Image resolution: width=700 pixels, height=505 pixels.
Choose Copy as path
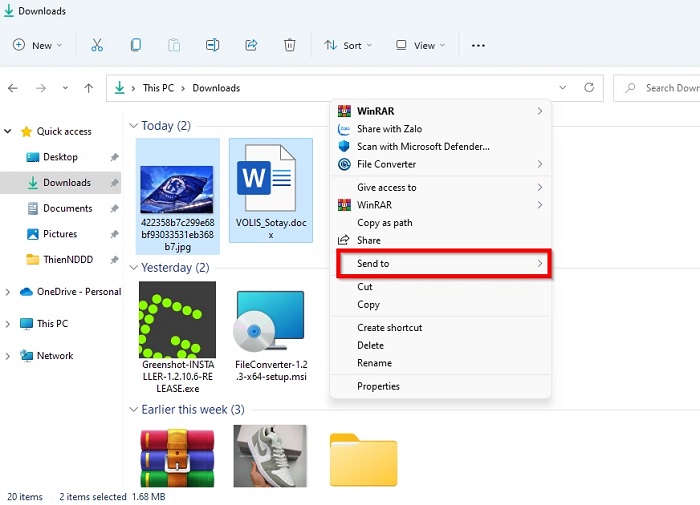[x=441, y=223]
